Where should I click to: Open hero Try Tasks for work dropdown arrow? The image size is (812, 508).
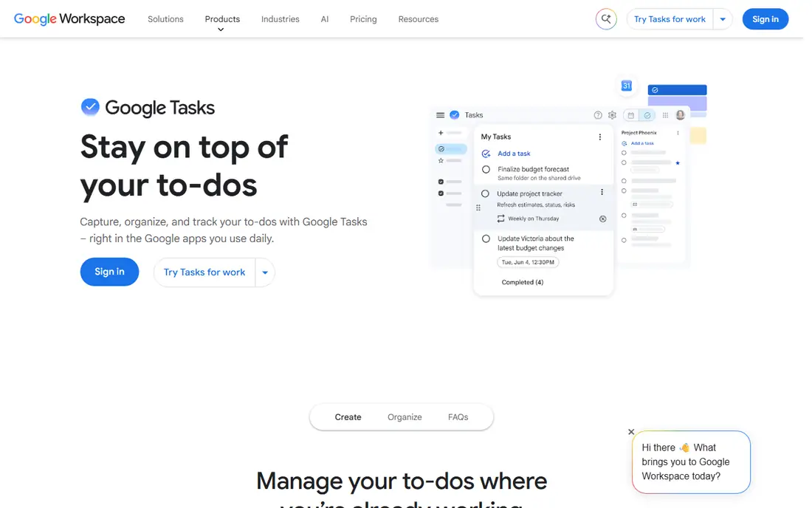tap(264, 272)
